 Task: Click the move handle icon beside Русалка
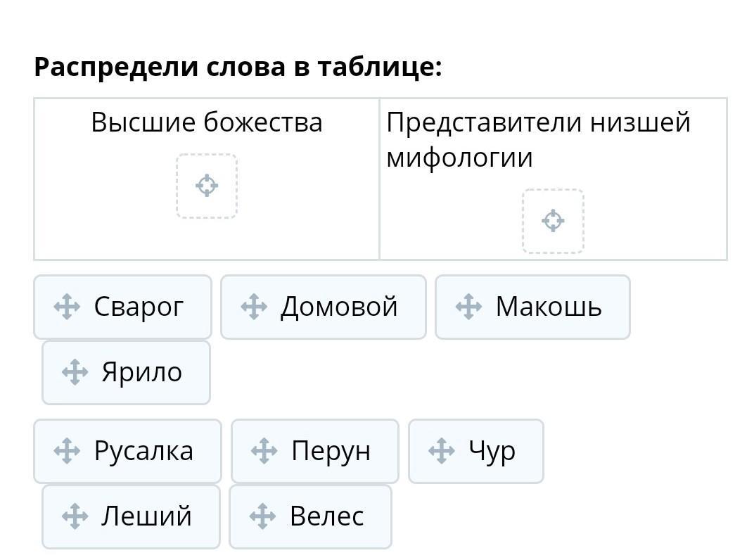[67, 451]
